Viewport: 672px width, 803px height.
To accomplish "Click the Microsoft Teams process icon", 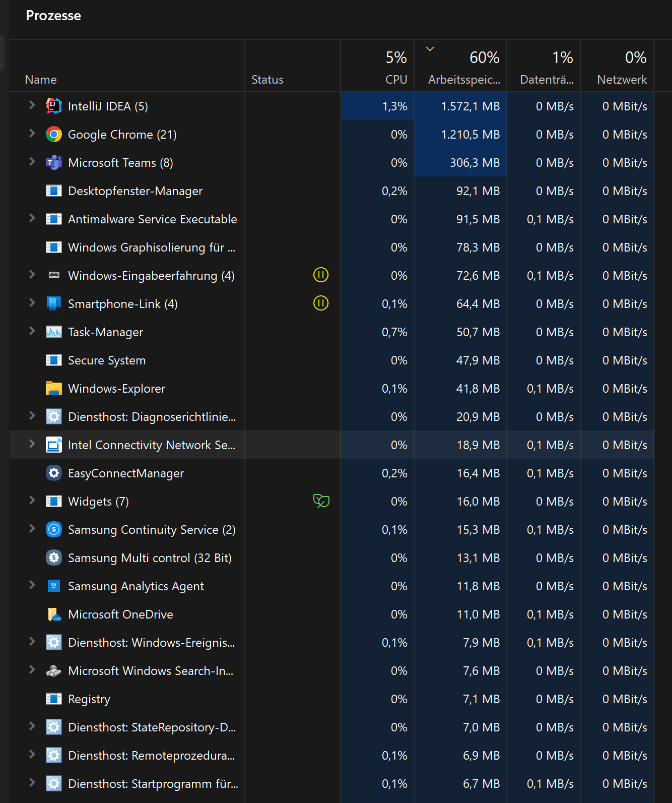I will (54, 162).
